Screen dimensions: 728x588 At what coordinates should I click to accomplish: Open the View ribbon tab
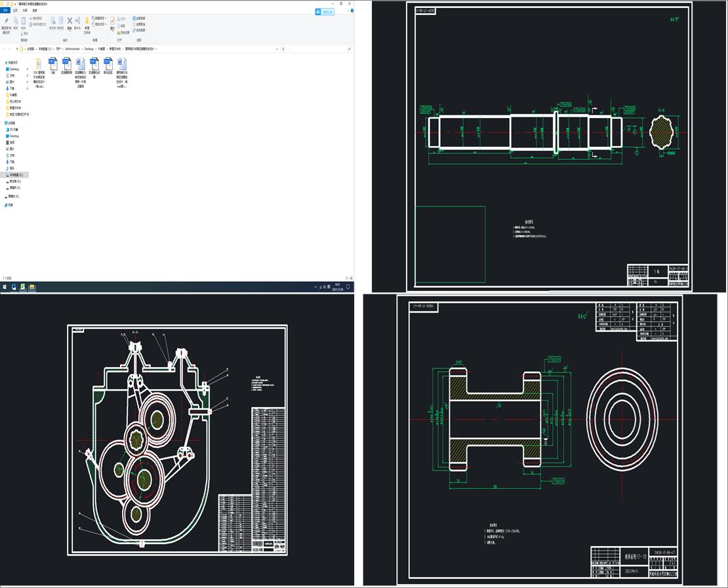coord(35,10)
